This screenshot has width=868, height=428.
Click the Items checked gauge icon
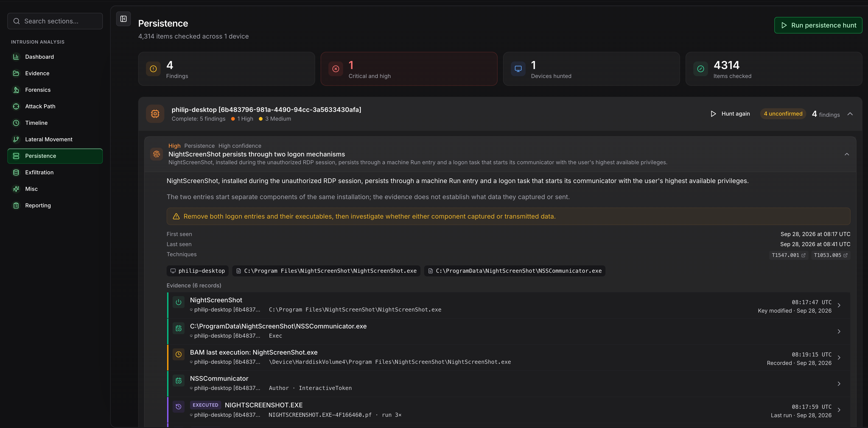tap(700, 69)
